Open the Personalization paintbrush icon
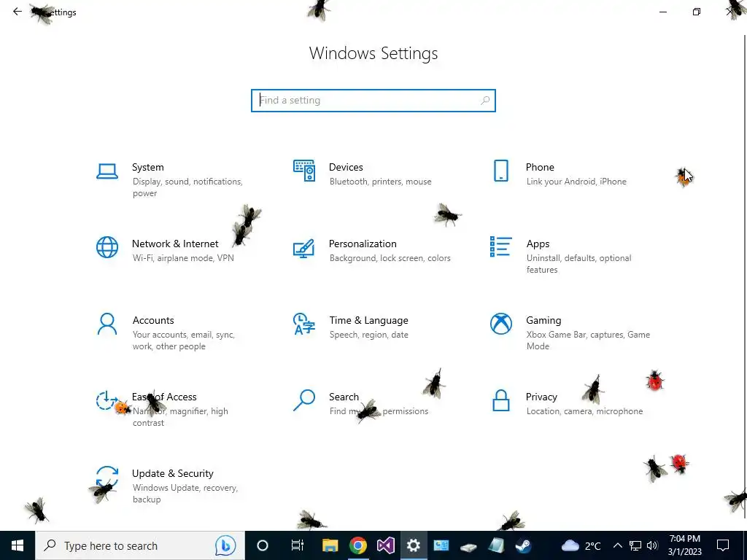747x560 pixels. click(304, 248)
